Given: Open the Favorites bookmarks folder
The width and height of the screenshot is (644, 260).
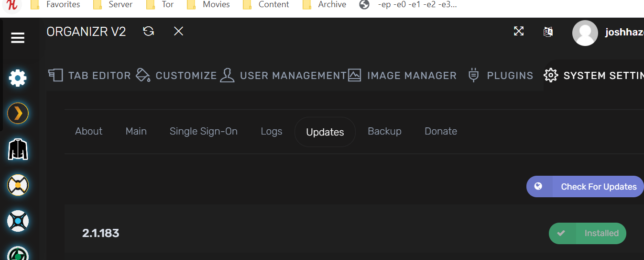Looking at the screenshot, I should pos(55,5).
